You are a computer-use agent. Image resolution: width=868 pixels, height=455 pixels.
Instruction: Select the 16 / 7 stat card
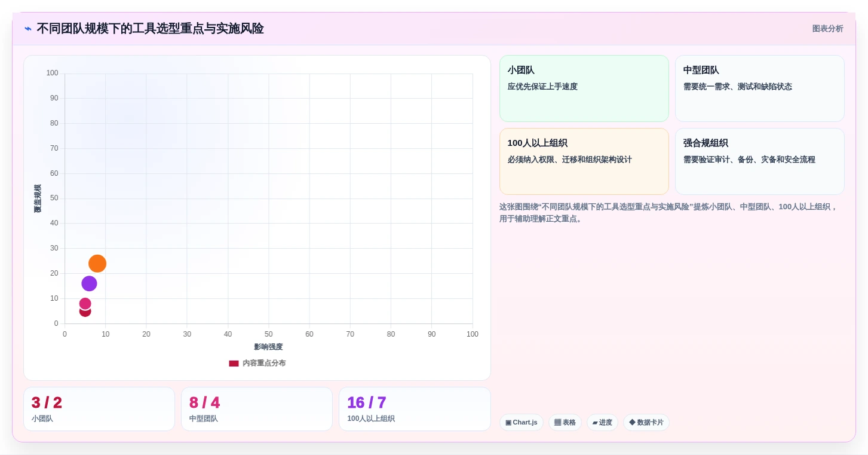pos(415,409)
